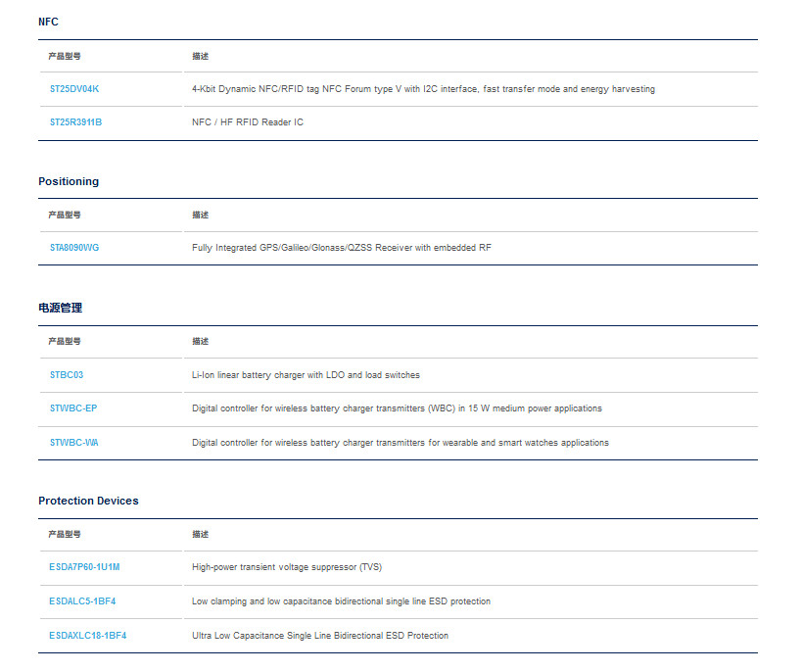Click the wearable and smart watches description

click(x=401, y=443)
